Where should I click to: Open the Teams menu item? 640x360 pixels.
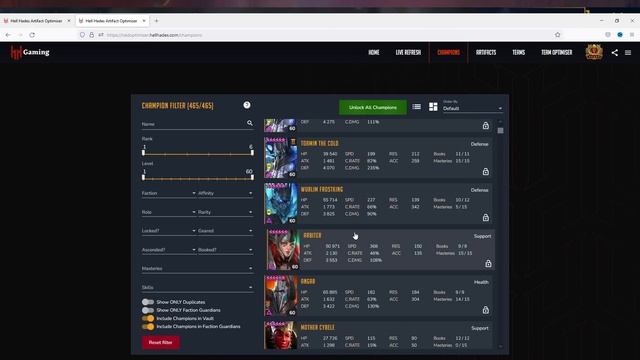pos(518,53)
